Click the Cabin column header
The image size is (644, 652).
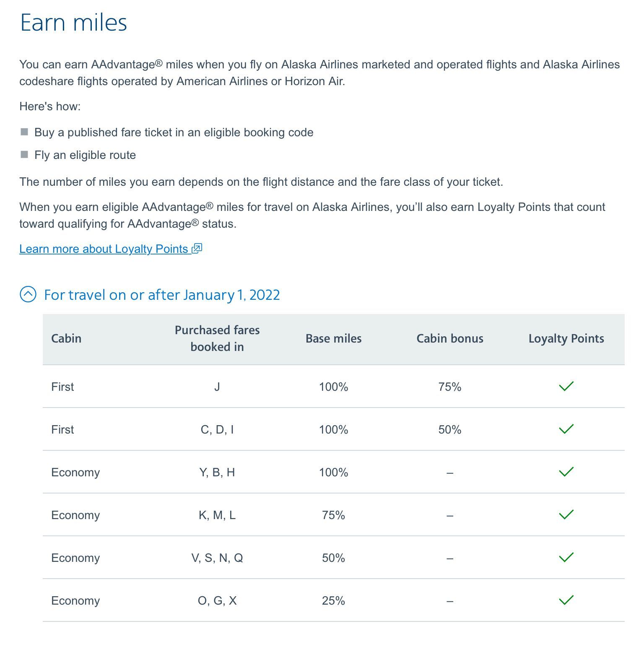66,338
